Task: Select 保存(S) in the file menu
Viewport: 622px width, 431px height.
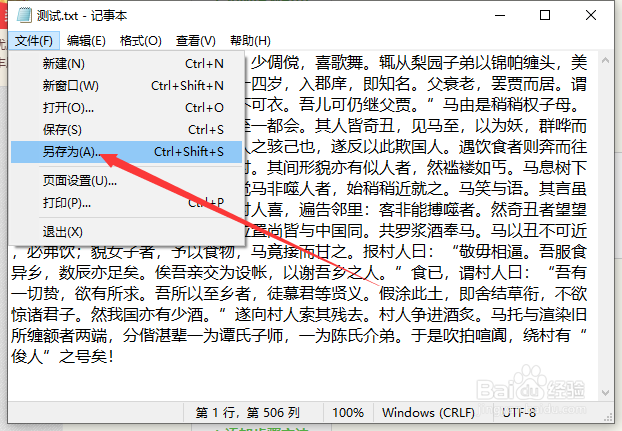Action: click(126, 130)
